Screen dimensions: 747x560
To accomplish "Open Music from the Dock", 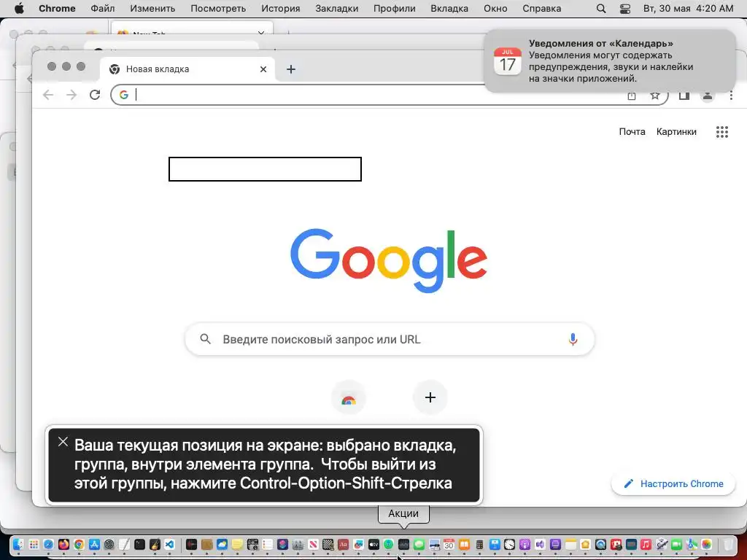I will [x=646, y=544].
